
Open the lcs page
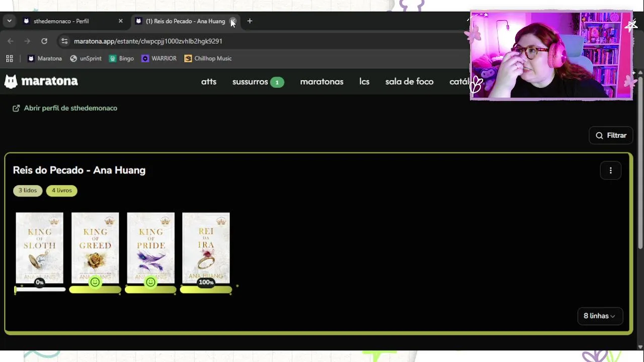(x=364, y=82)
